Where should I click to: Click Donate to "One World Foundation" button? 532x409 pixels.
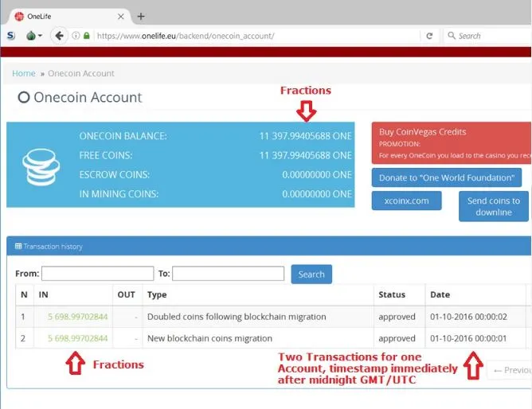coord(447,177)
